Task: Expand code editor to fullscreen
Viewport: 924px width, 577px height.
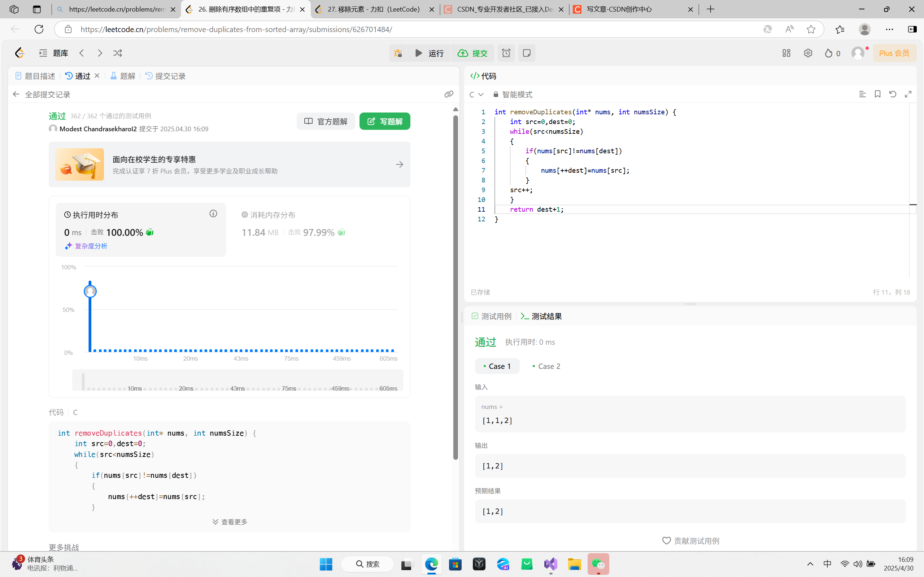Action: [908, 94]
